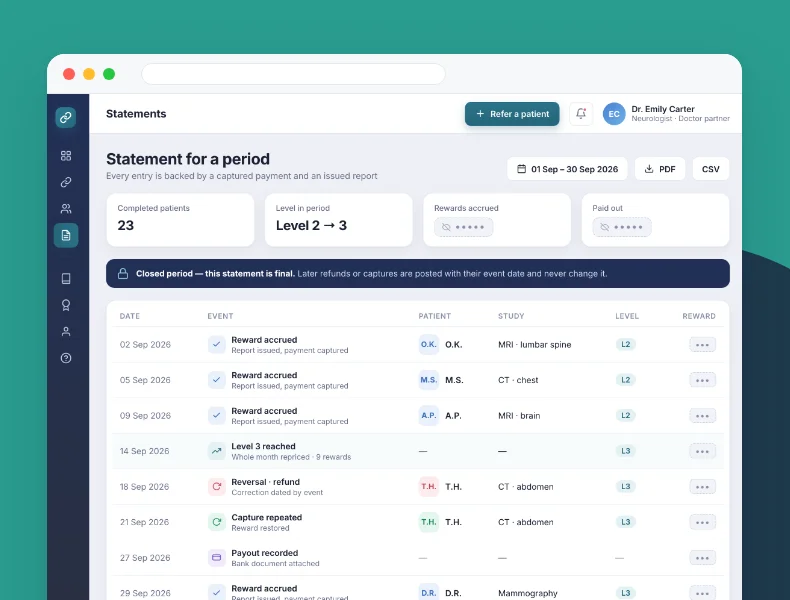Viewport: 790px width, 600px height.
Task: Click 'MRI · brain' study cell
Action: coord(519,416)
